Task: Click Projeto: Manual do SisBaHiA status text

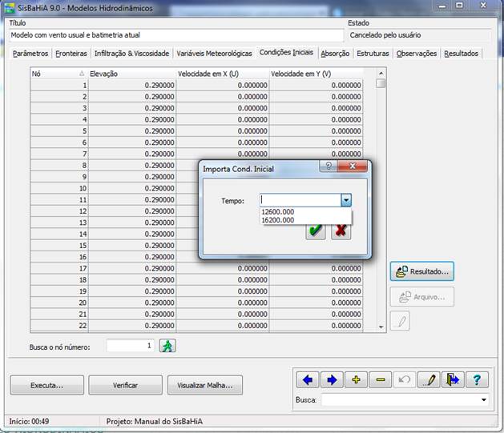Action: (x=155, y=422)
